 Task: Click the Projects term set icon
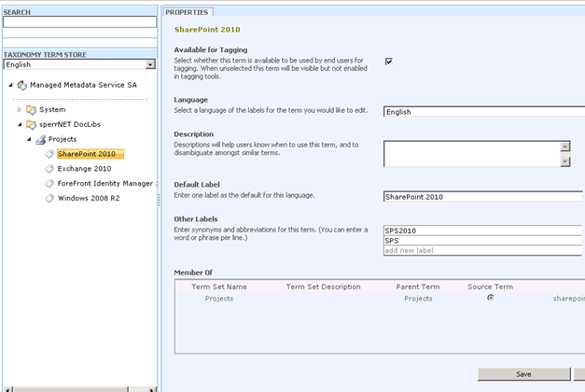click(40, 140)
